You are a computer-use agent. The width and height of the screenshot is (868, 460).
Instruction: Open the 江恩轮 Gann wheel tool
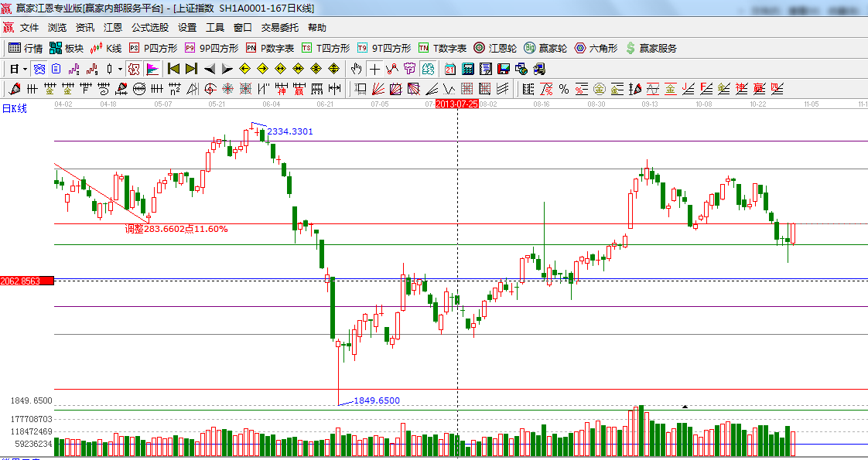point(495,48)
